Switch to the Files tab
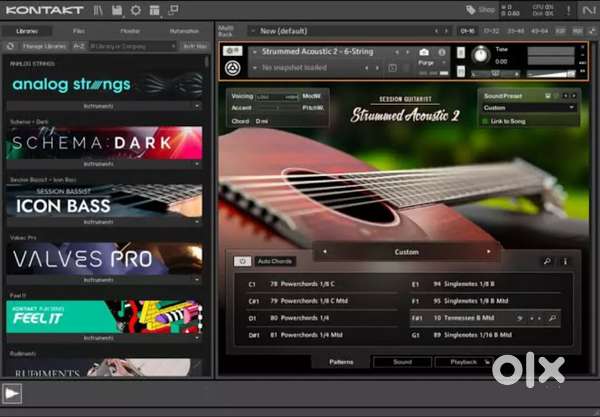The image size is (600, 417). coord(79,31)
